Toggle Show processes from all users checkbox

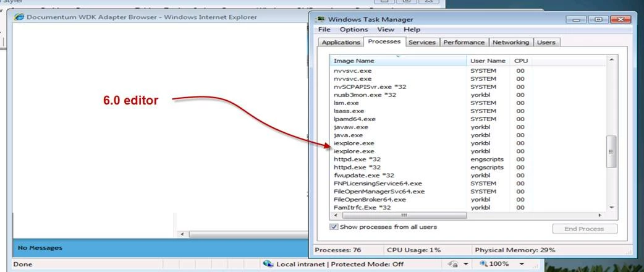(334, 227)
